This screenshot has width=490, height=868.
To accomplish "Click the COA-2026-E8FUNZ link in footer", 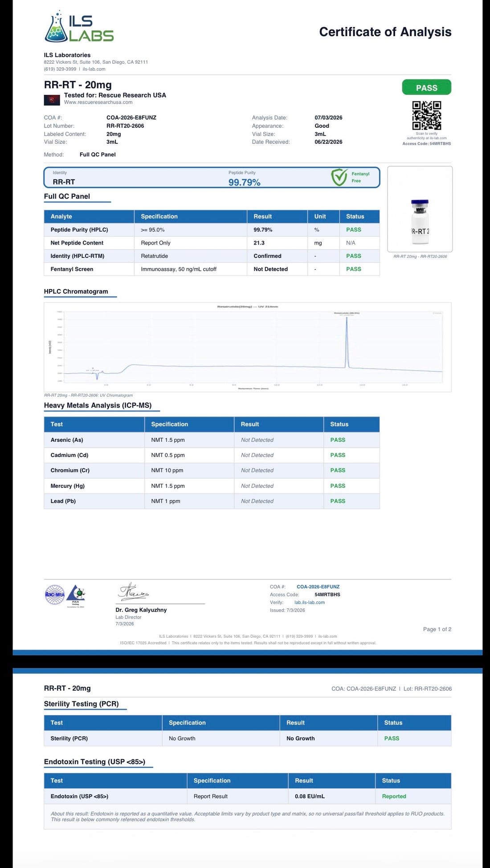I will tap(318, 587).
